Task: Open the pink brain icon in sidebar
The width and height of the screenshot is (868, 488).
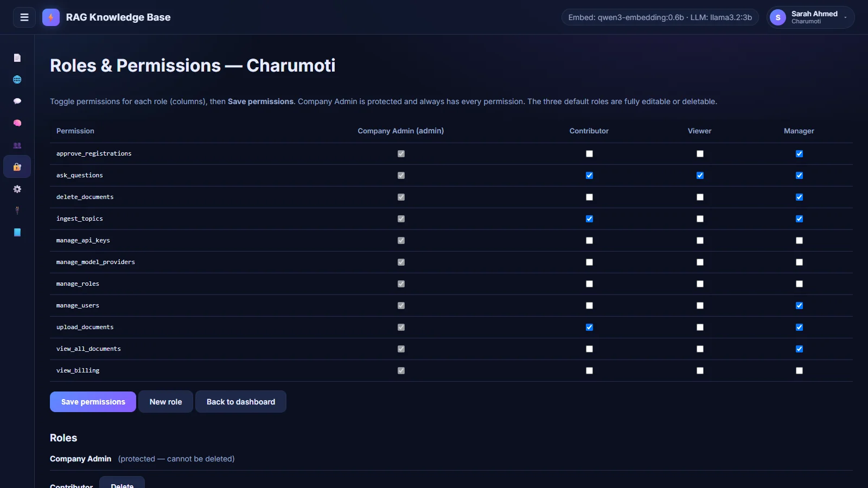Action: [17, 123]
